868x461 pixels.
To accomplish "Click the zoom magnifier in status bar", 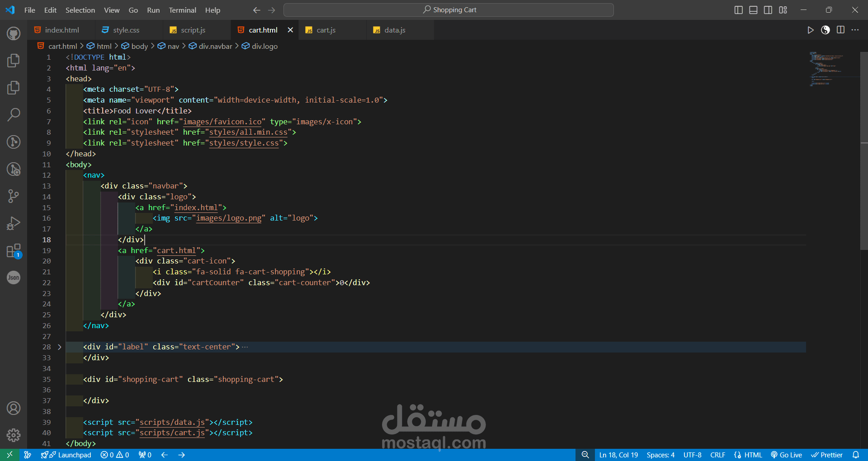I will [585, 455].
